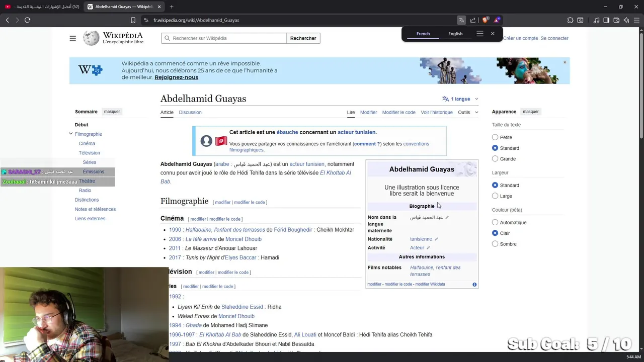Open a new browser tab with the plus button
This screenshot has width=644, height=362.
click(x=172, y=7)
